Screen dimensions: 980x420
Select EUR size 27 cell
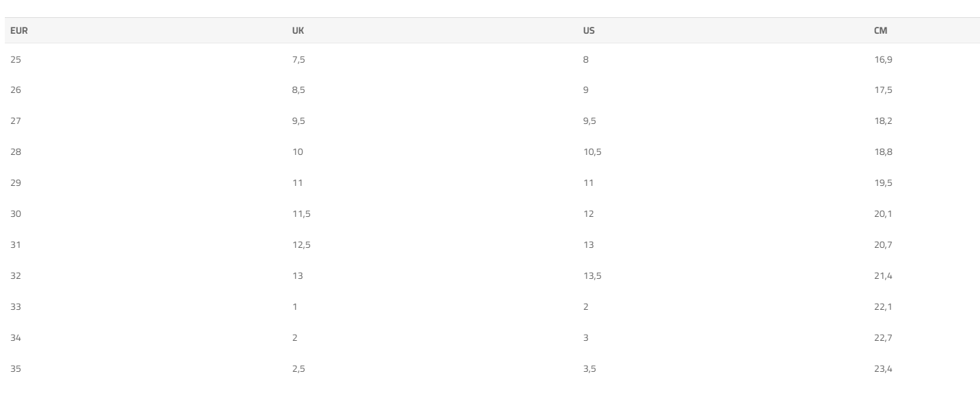pos(17,121)
